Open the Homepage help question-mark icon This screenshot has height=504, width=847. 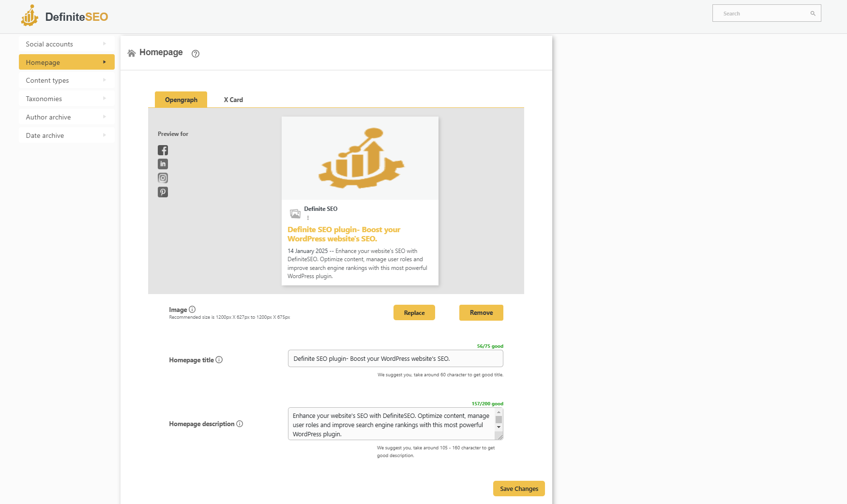(x=196, y=54)
